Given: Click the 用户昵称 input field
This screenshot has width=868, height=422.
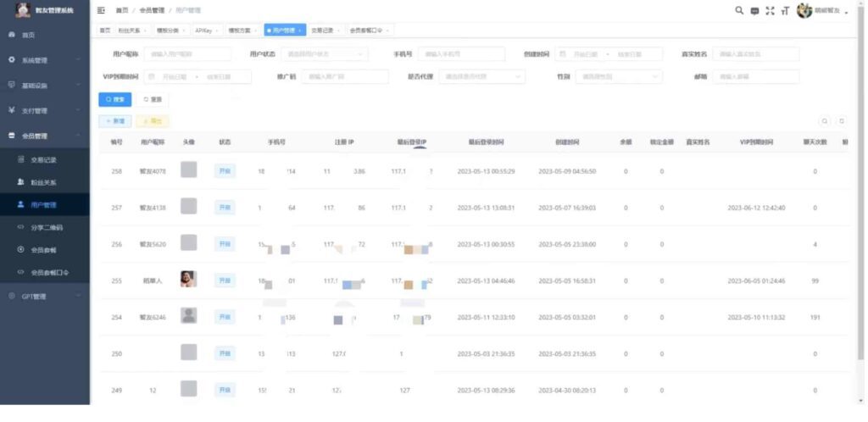Looking at the screenshot, I should pyautogui.click(x=187, y=54).
